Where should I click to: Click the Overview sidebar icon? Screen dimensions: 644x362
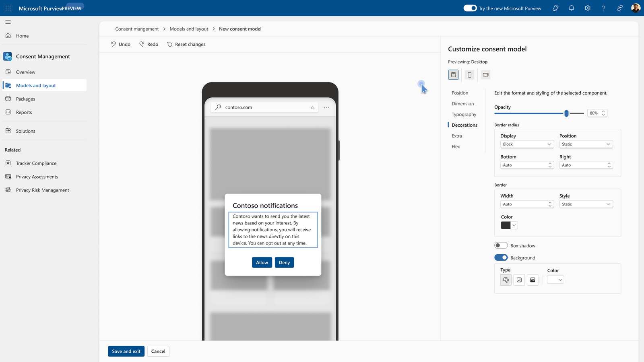pos(8,72)
